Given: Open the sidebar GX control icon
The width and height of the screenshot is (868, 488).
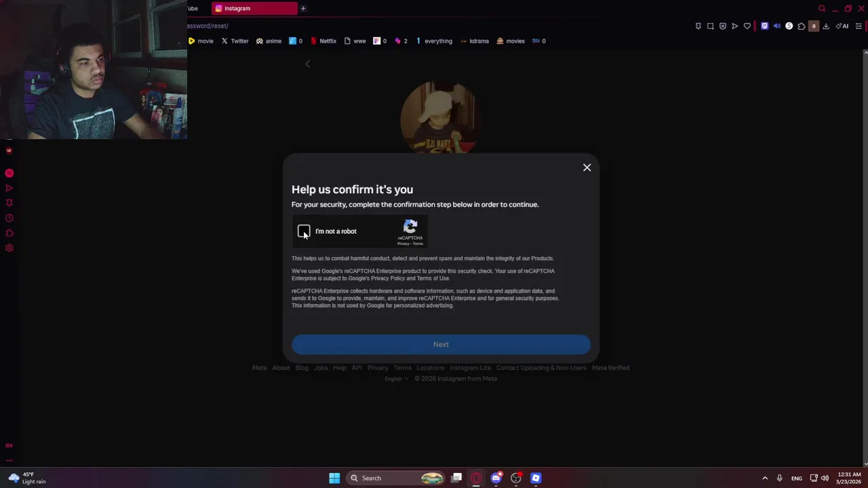Looking at the screenshot, I should 9,445.
